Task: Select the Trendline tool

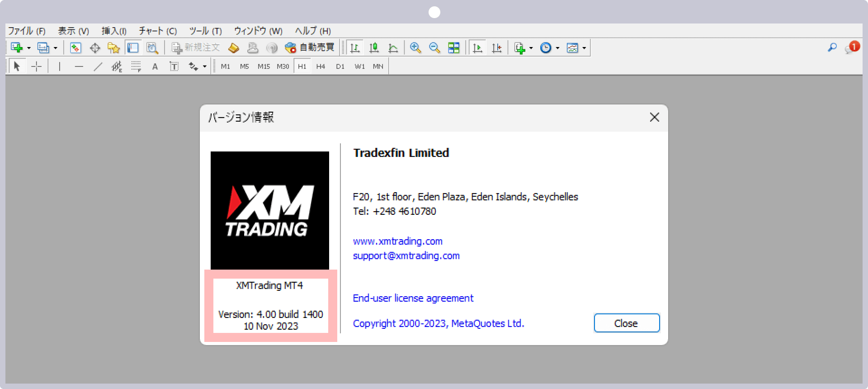Action: tap(98, 66)
